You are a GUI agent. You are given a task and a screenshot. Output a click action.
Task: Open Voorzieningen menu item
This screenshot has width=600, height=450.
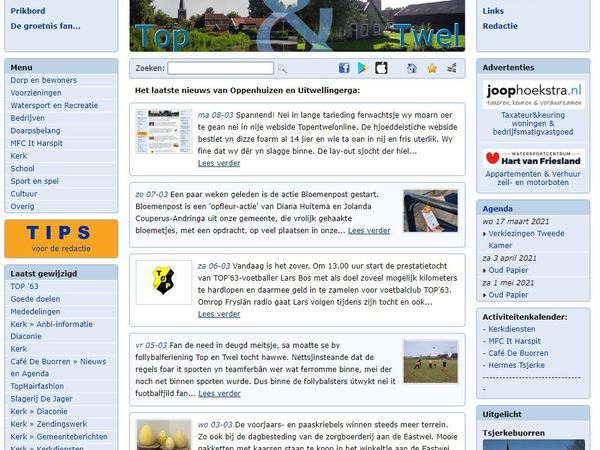click(36, 93)
